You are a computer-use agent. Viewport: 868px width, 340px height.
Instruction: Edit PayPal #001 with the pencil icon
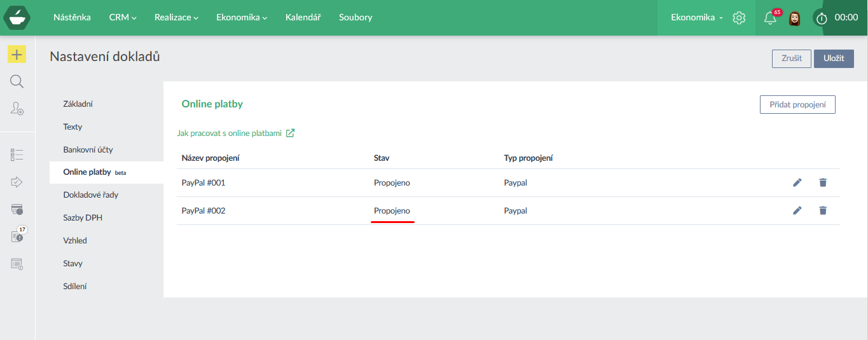pos(797,183)
